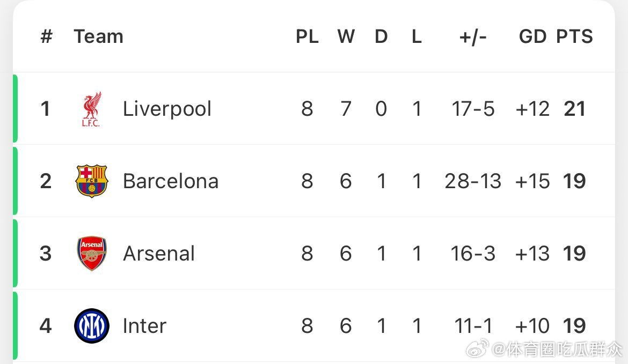Sort by the GD column header
Image resolution: width=628 pixels, height=364 pixels.
[x=532, y=36]
